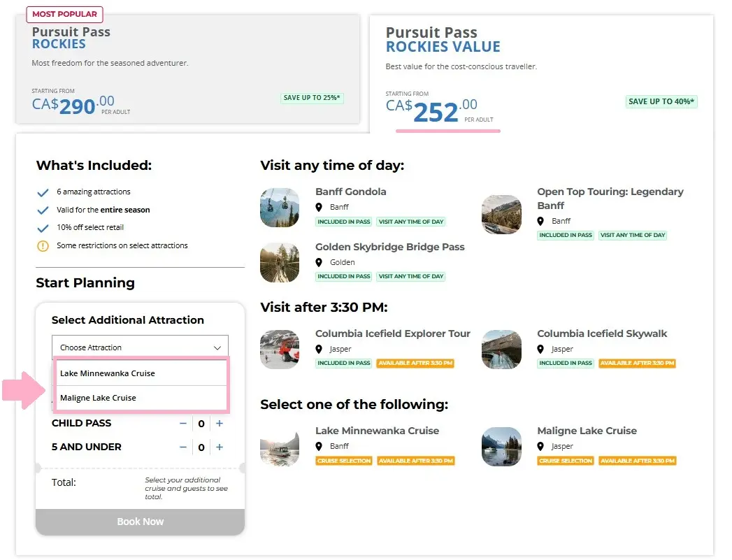Open the Choose Attraction dropdown
732x560 pixels.
pyautogui.click(x=140, y=347)
